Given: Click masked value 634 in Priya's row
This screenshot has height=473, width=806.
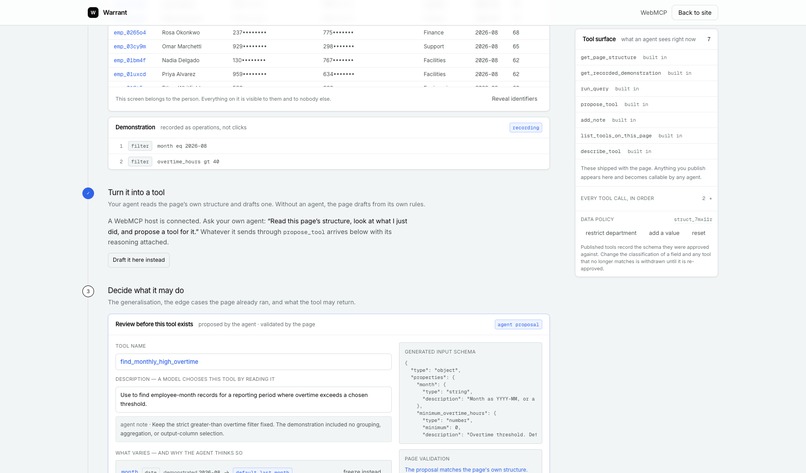Looking at the screenshot, I should click(x=338, y=74).
